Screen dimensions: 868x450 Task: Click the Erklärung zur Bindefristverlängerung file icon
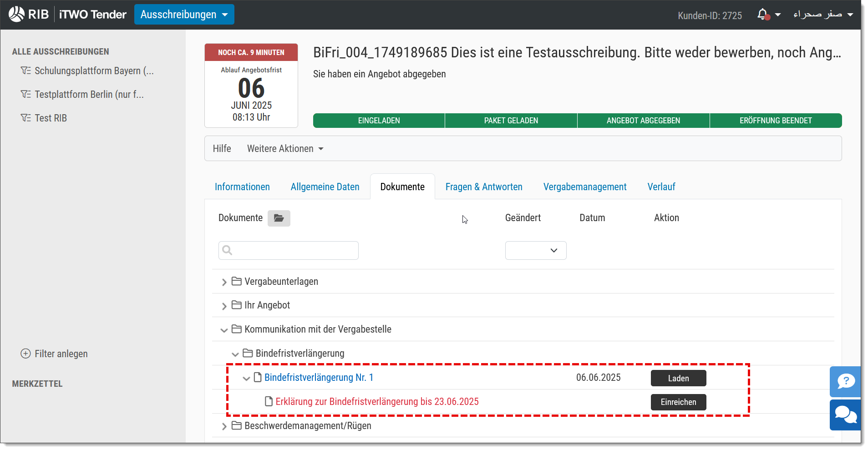(269, 401)
